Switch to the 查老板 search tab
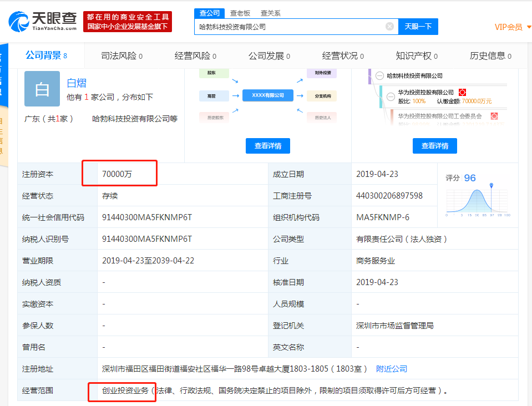This screenshot has width=532, height=406. [x=239, y=13]
